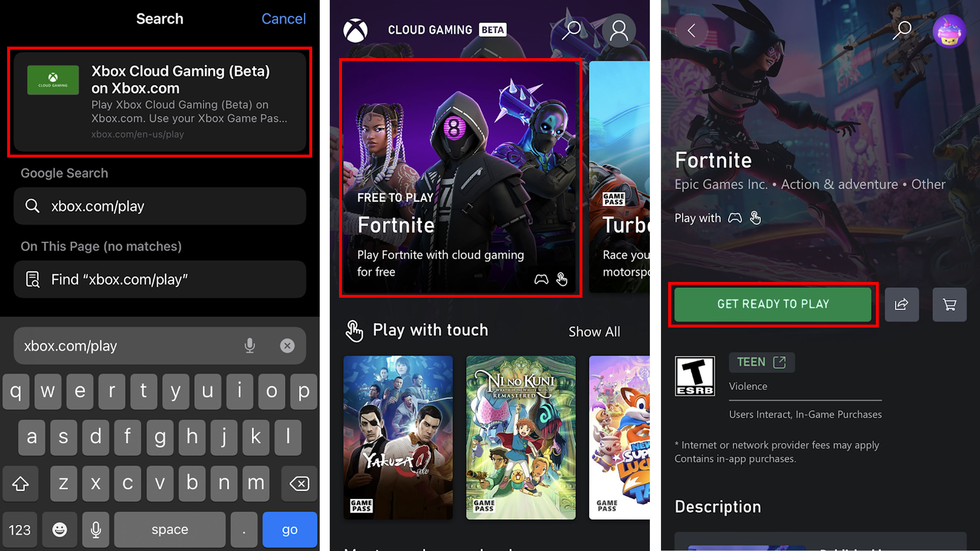980x551 pixels.
Task: Tap the Users Interact, In-Game Purchases text
Action: point(805,414)
